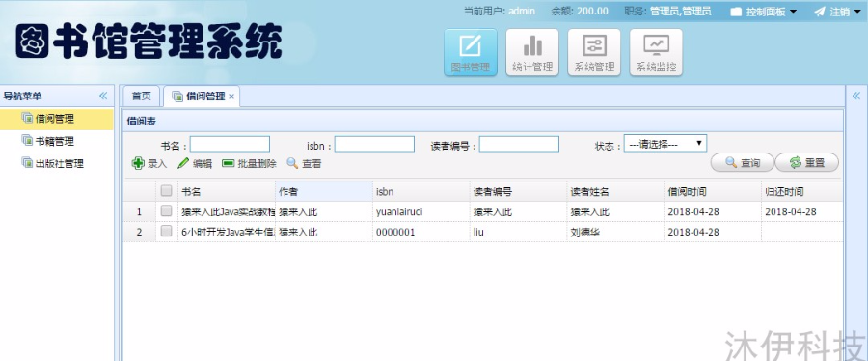
Task: Click the 查询 search button
Action: click(742, 162)
